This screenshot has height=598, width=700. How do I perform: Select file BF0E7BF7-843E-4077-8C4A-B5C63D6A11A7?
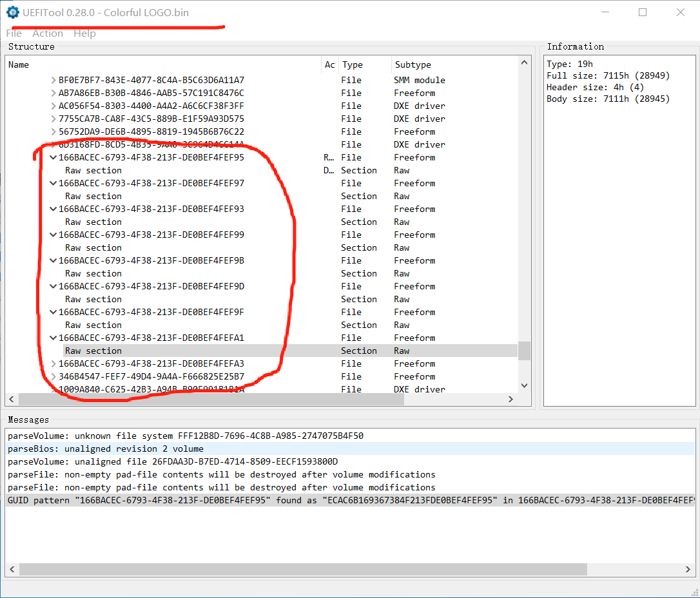(151, 81)
